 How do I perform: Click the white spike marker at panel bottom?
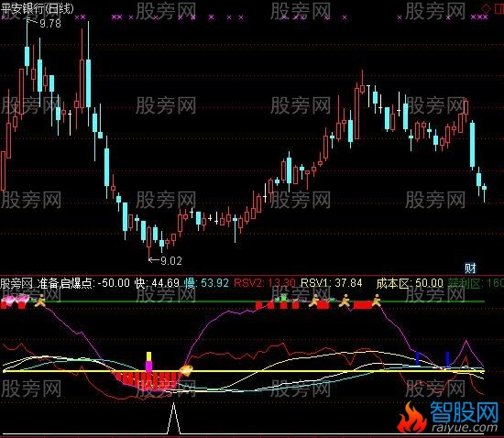(173, 418)
